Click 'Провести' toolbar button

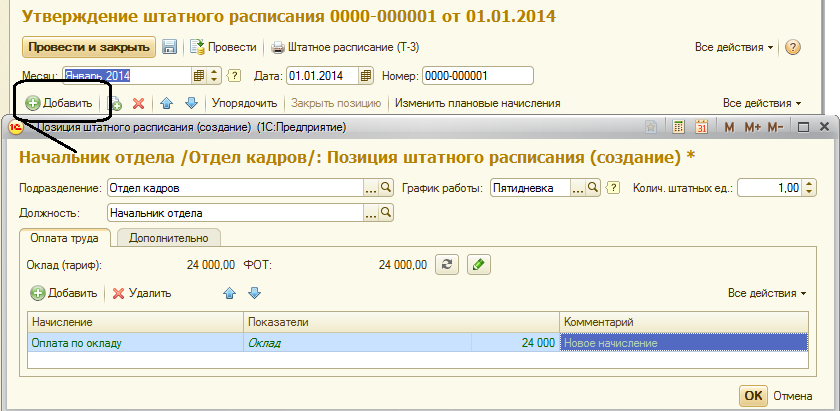224,47
